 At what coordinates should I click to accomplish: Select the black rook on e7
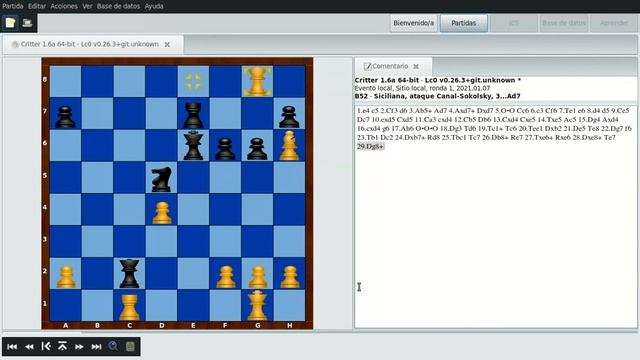pos(193,115)
